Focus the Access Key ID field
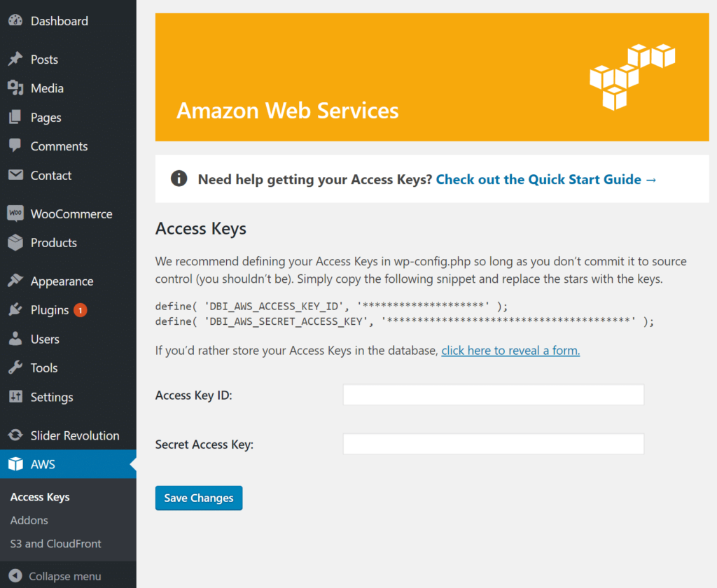The image size is (717, 588). tap(493, 395)
